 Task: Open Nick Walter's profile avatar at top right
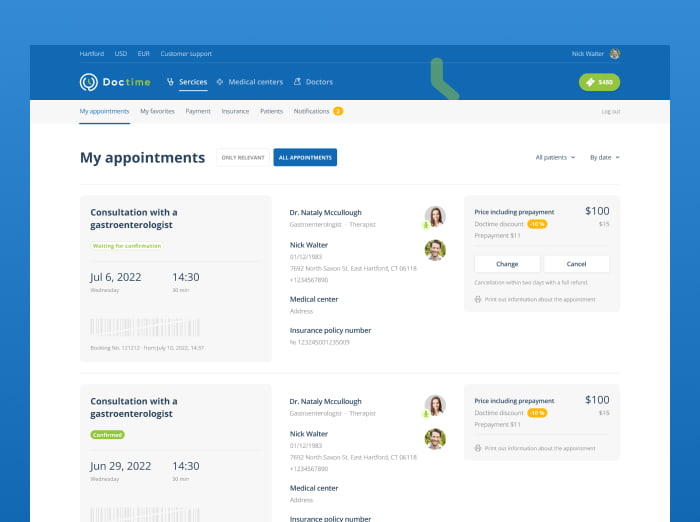pyautogui.click(x=615, y=54)
